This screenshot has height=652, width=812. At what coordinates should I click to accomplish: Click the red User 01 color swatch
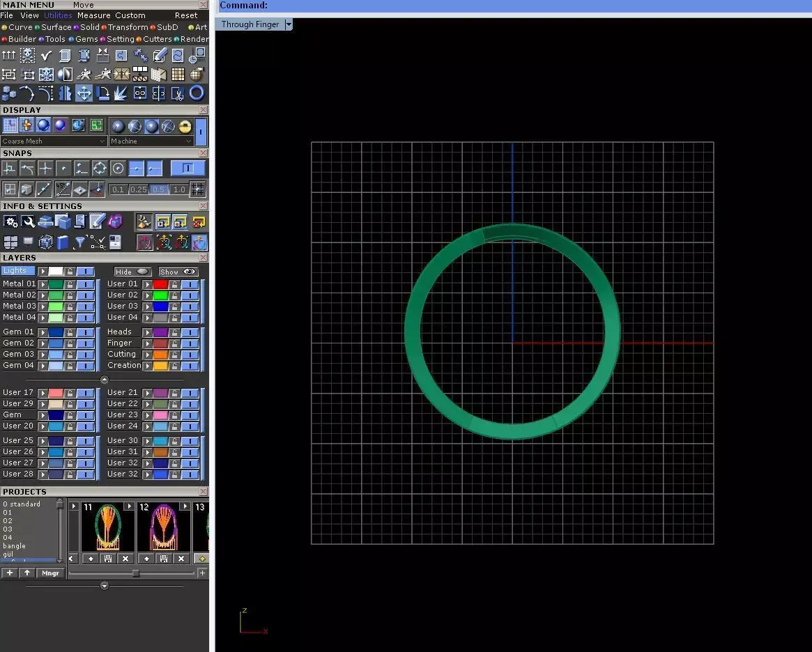tap(160, 284)
